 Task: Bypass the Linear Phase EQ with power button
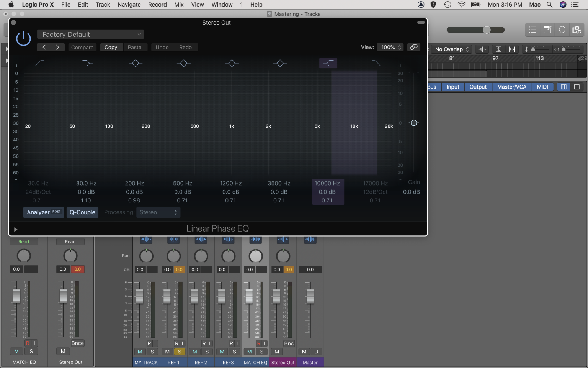coord(23,38)
